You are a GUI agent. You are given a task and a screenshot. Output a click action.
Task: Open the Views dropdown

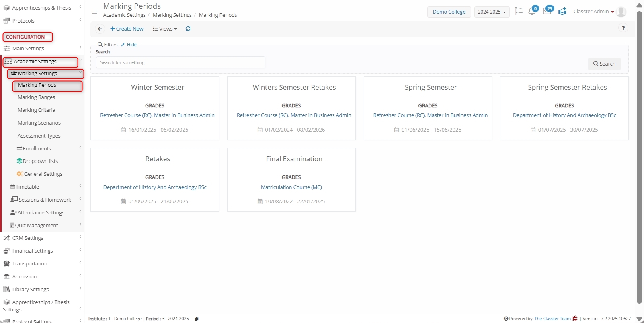click(165, 29)
